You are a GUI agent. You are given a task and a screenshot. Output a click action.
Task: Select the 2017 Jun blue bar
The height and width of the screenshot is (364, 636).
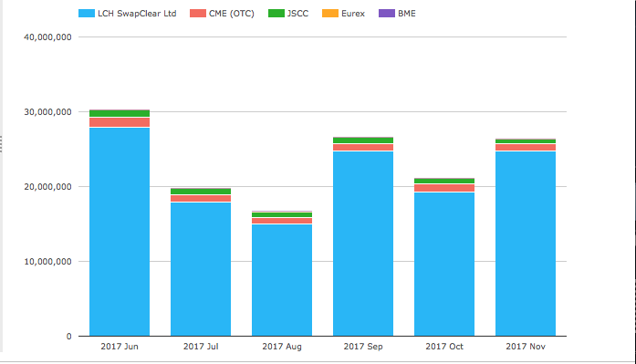coord(120,232)
